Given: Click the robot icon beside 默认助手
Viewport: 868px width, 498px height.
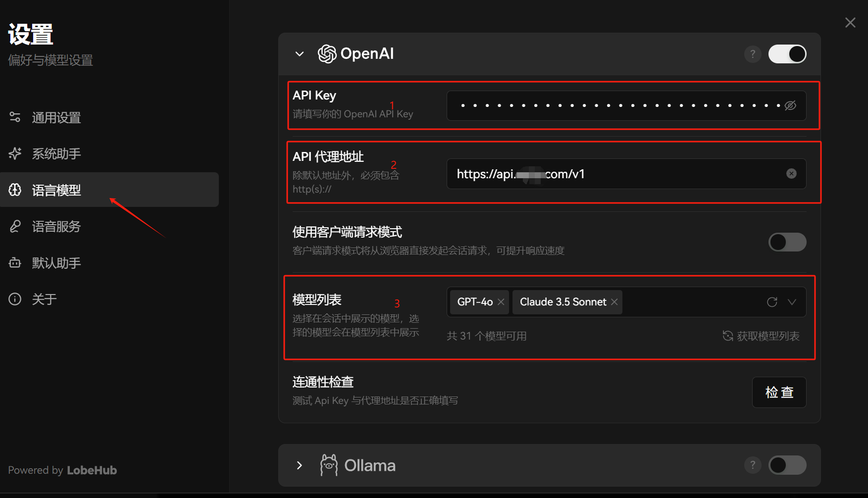Looking at the screenshot, I should coord(15,262).
